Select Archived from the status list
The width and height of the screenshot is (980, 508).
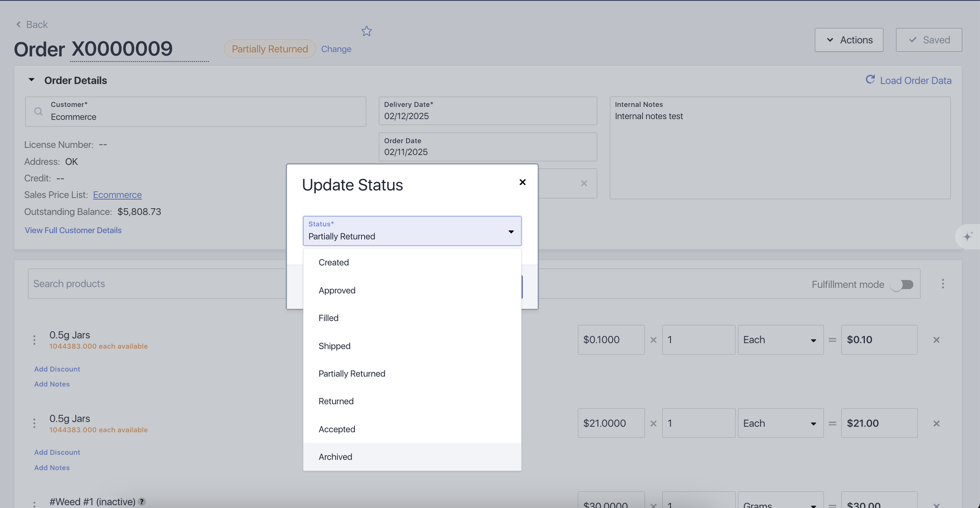pos(412,457)
